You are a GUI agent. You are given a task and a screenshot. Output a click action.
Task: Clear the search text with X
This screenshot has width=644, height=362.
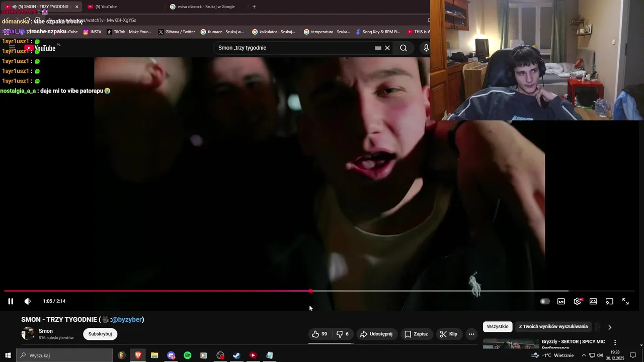tap(387, 48)
